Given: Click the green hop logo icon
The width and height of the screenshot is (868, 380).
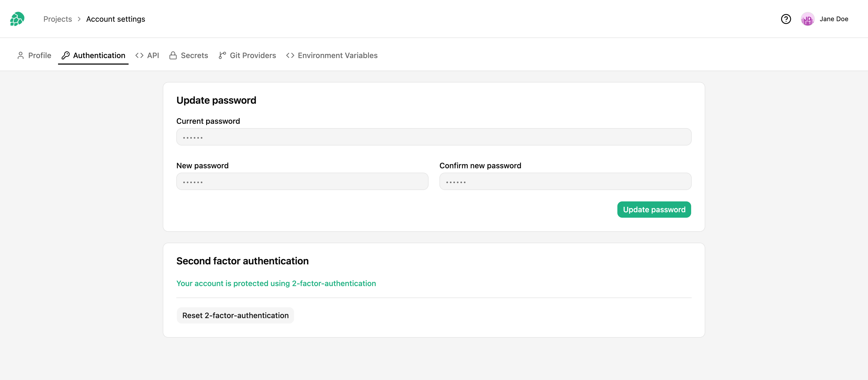Looking at the screenshot, I should (17, 19).
